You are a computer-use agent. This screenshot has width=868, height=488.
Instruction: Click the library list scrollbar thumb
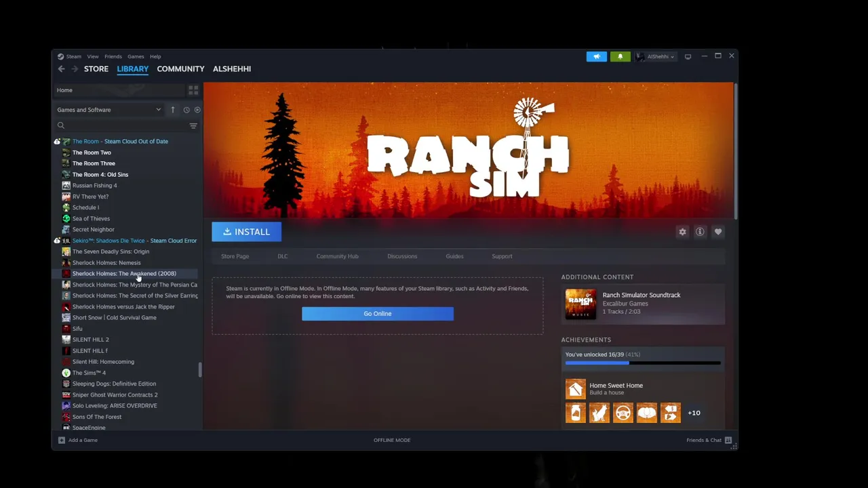tap(199, 370)
